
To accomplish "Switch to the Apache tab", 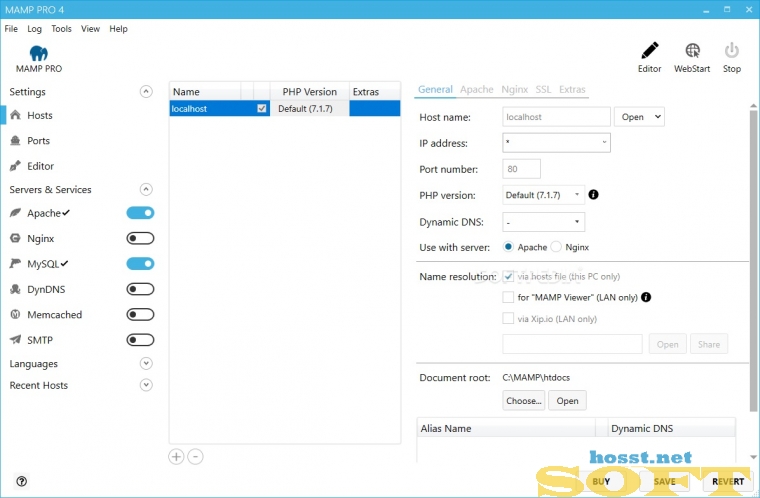I will pos(477,89).
